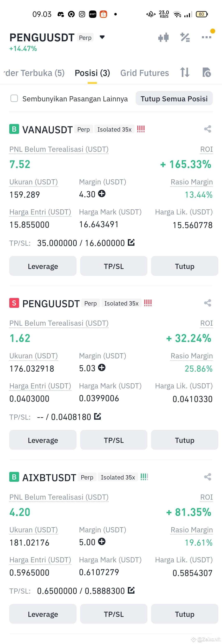Open the three-dot more menu
222x644 pixels.
[x=207, y=37]
